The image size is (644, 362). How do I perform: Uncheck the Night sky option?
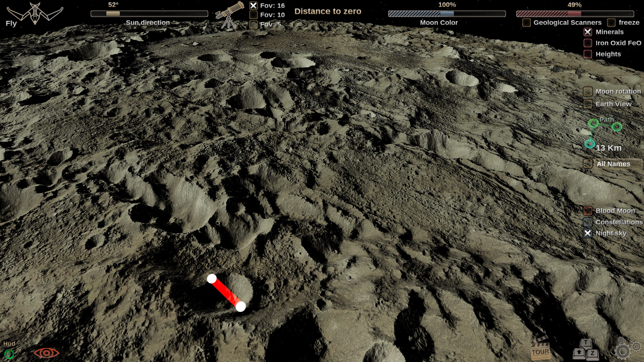pos(588,233)
